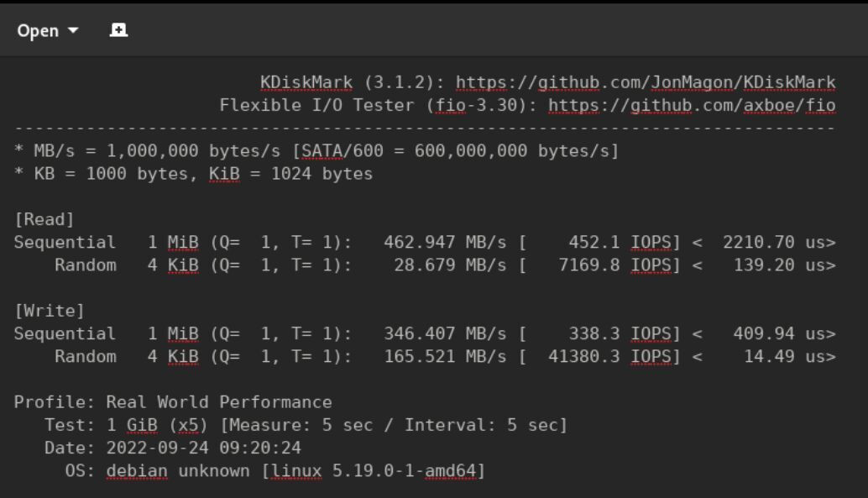
Task: Click the 462.947 MB/s sequential read value
Action: pyautogui.click(x=445, y=243)
